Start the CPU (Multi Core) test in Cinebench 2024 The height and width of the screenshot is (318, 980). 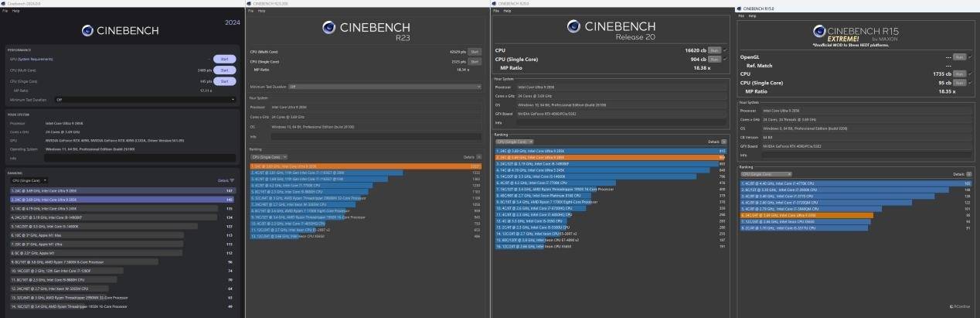(224, 70)
